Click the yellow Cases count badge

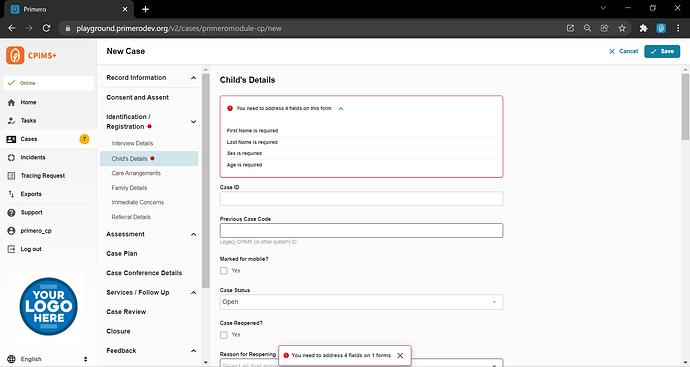point(84,139)
